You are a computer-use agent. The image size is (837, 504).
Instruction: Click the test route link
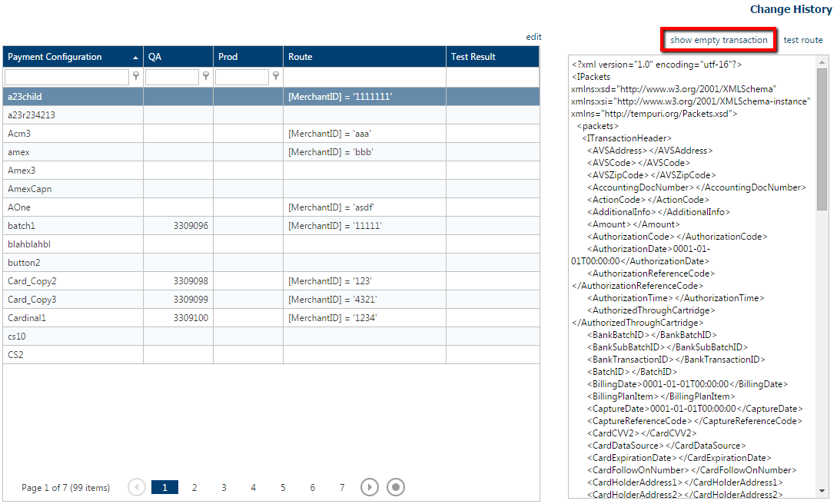(x=802, y=40)
